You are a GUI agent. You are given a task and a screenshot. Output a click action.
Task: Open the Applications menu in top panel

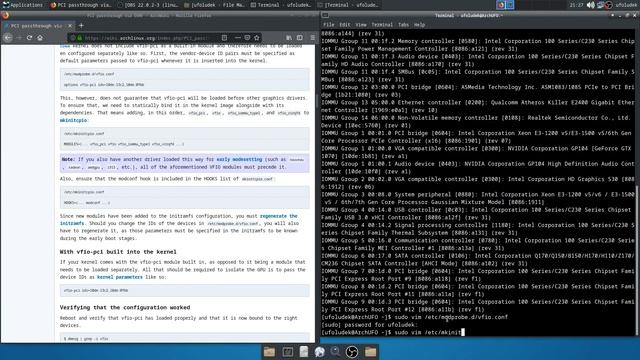(x=23, y=5)
